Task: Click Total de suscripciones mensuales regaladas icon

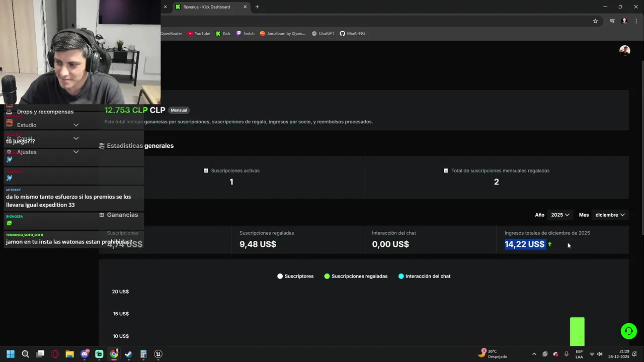Action: click(446, 171)
